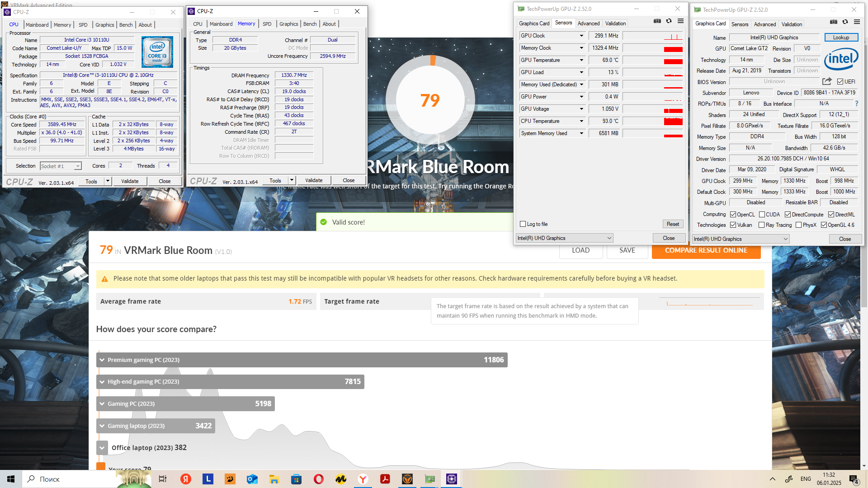Viewport: 868px width, 488px height.
Task: Open notification center icon
Action: (x=854, y=479)
